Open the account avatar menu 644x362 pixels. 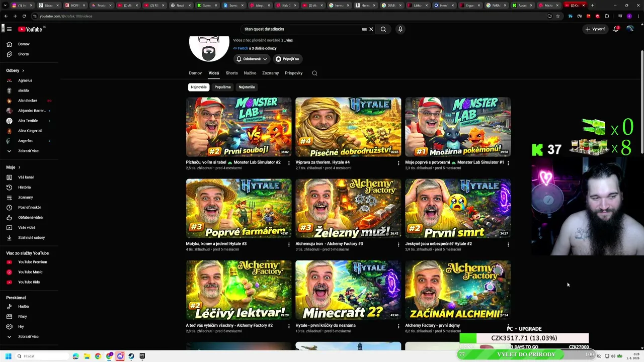(630, 29)
